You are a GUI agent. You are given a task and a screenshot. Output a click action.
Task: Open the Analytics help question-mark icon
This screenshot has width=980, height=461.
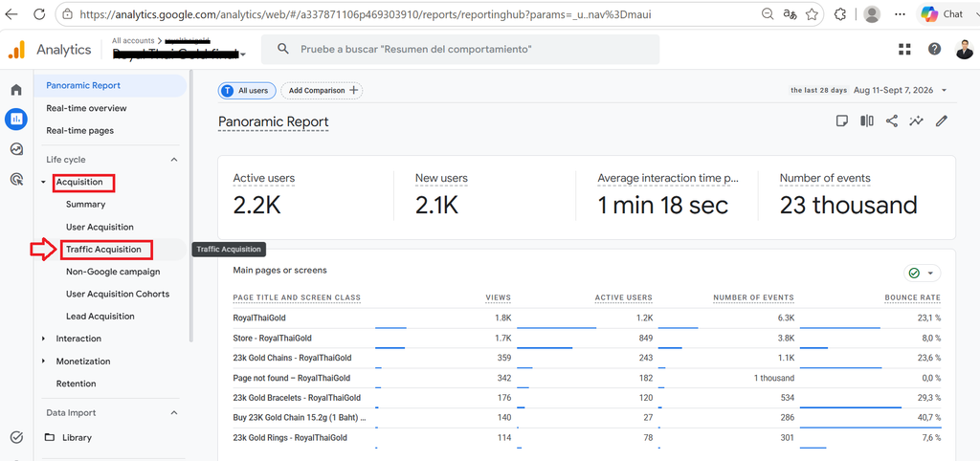(934, 50)
